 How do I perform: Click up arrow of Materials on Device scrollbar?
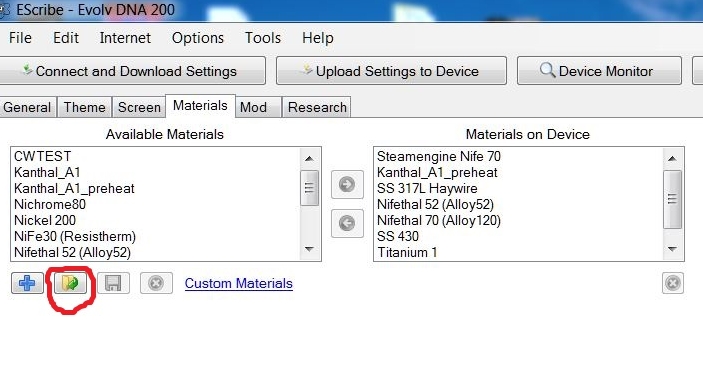pyautogui.click(x=672, y=158)
